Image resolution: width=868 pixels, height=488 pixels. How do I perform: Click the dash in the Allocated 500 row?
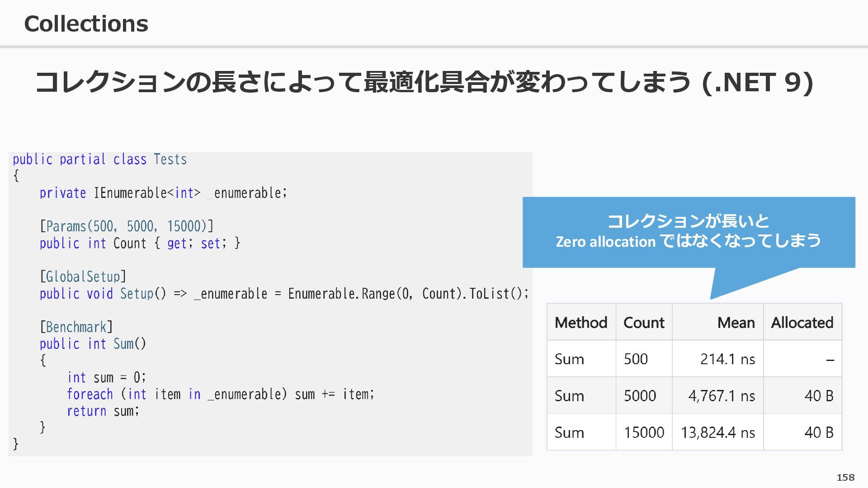(x=830, y=360)
